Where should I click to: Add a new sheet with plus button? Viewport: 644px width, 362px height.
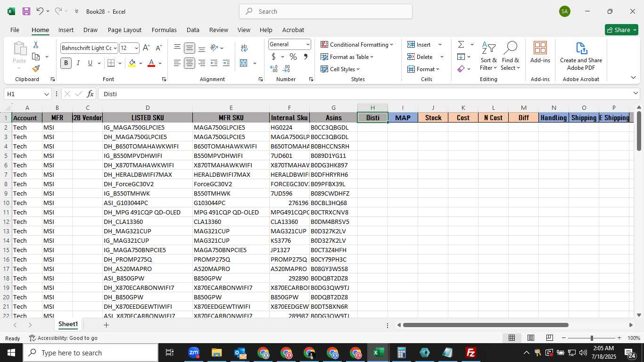[106, 325]
